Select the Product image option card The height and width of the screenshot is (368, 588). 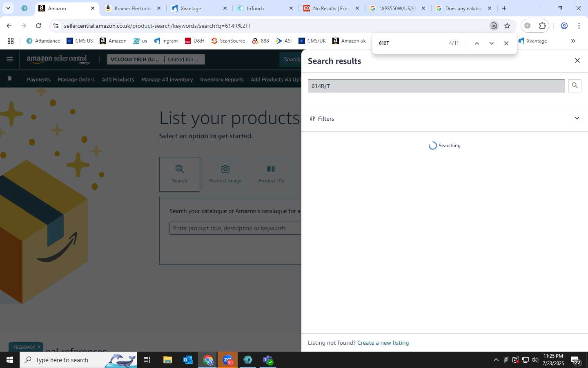click(x=225, y=174)
